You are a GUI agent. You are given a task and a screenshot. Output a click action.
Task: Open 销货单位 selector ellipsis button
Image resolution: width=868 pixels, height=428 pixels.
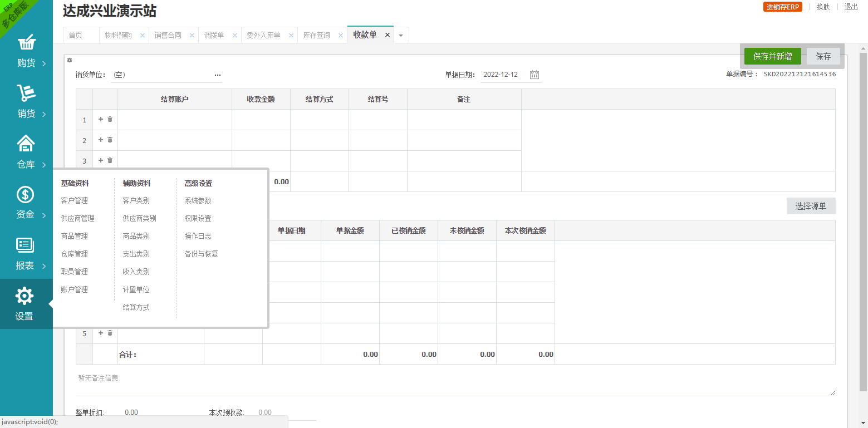point(218,75)
